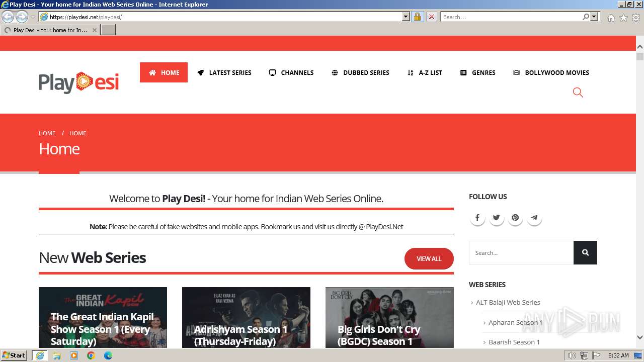Open a new blank tab
644x362 pixels.
tap(108, 30)
